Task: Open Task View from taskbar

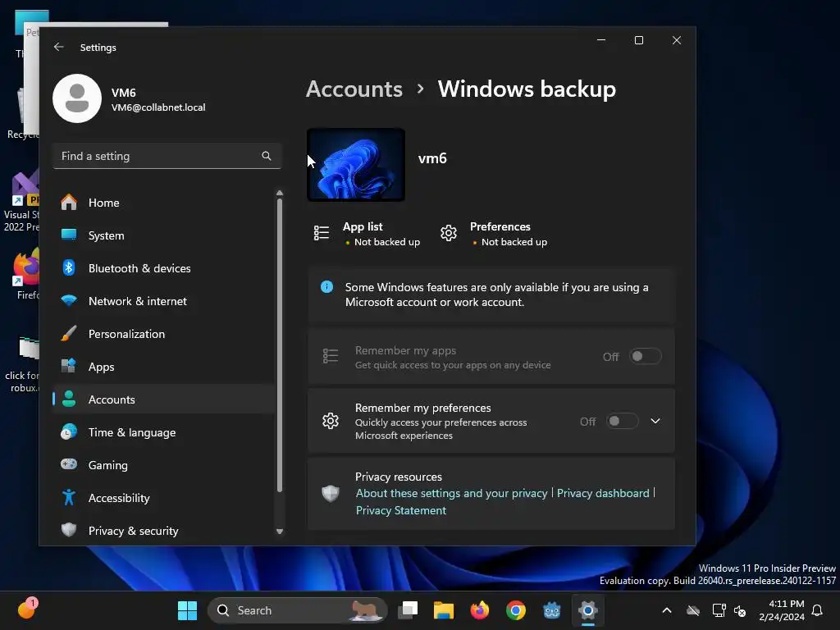Action: [x=408, y=610]
